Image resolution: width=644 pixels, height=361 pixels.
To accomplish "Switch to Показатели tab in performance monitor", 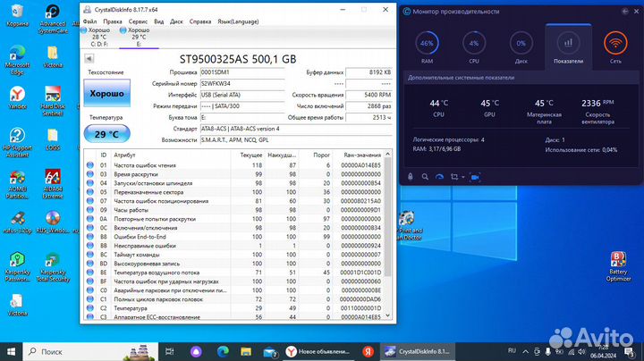I will coord(568,46).
